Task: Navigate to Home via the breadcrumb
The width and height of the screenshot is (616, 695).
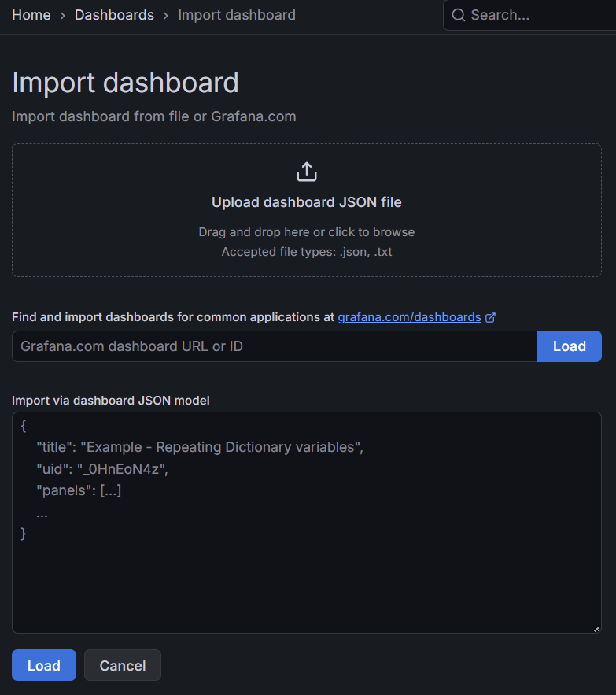Action: point(31,14)
